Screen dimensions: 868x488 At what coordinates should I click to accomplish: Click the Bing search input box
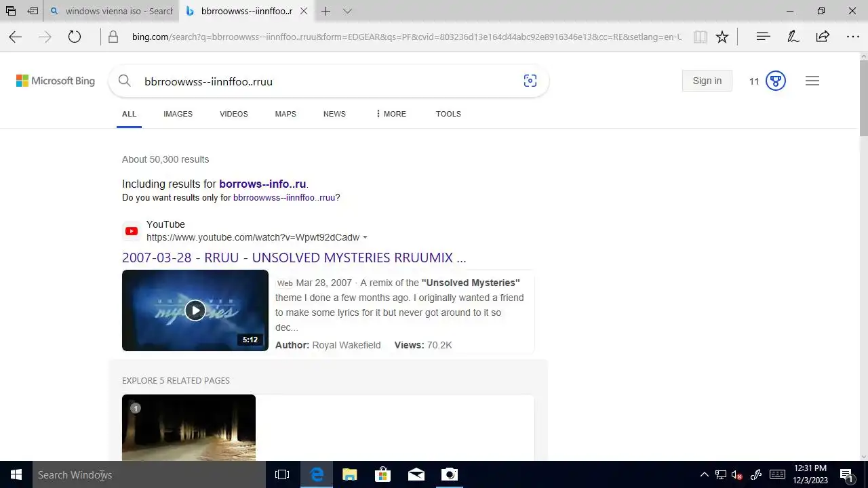click(329, 81)
